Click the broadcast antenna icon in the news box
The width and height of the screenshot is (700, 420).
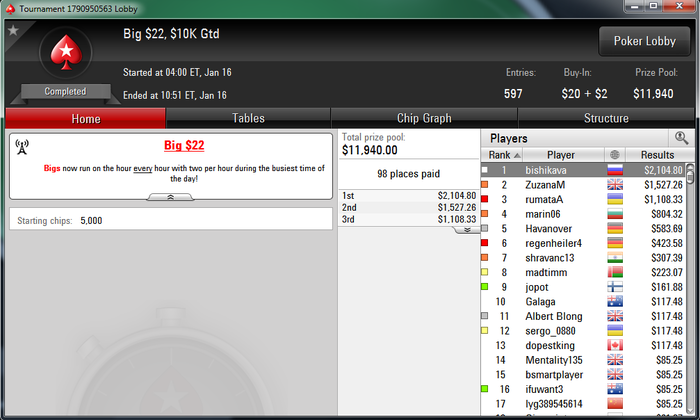tap(22, 147)
